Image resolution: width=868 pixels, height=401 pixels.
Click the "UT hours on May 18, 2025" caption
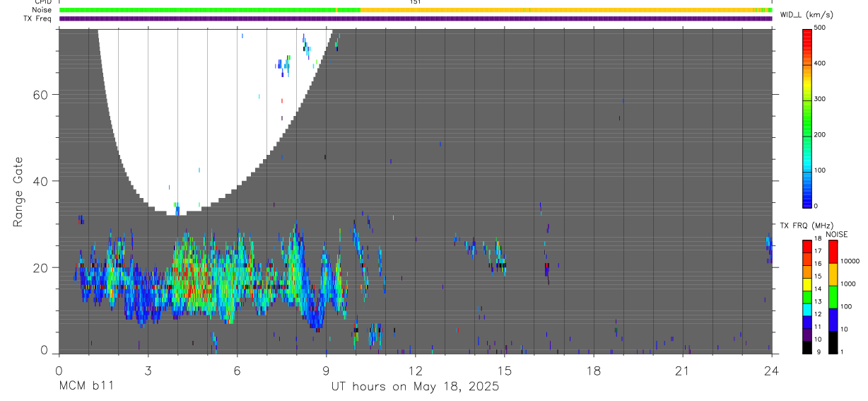click(x=416, y=387)
